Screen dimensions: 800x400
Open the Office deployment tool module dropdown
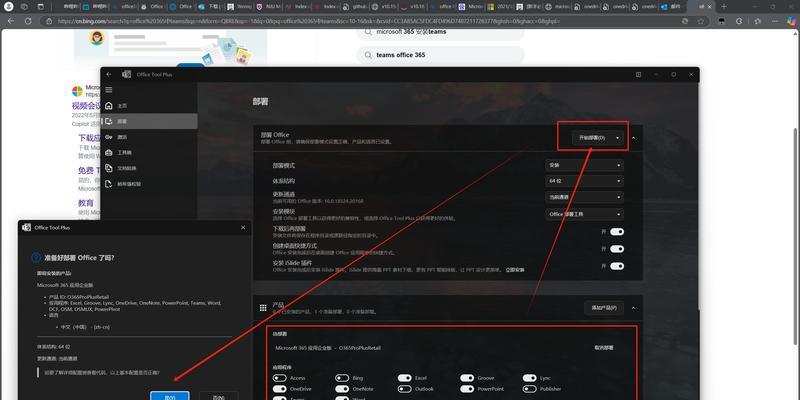tap(584, 214)
